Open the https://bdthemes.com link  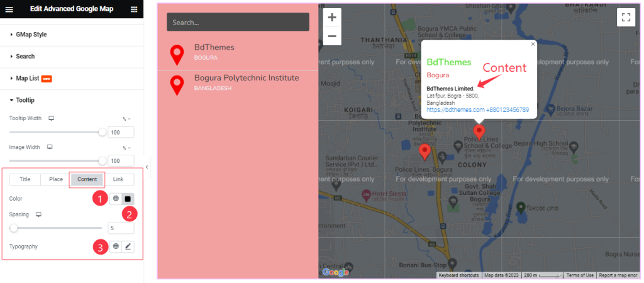tap(455, 110)
